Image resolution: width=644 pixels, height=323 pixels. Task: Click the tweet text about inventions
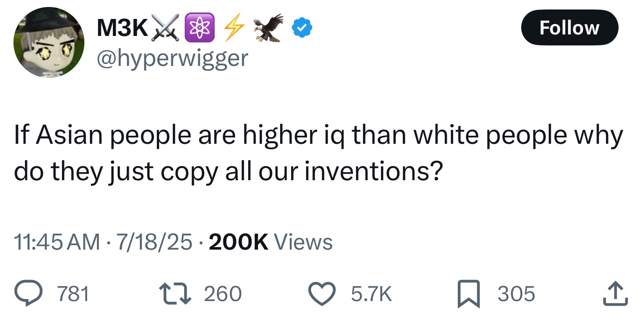318,154
